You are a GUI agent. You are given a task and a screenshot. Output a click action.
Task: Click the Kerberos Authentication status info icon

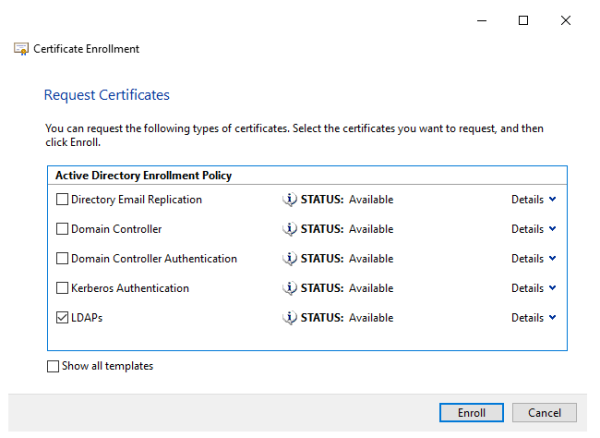pyautogui.click(x=290, y=288)
